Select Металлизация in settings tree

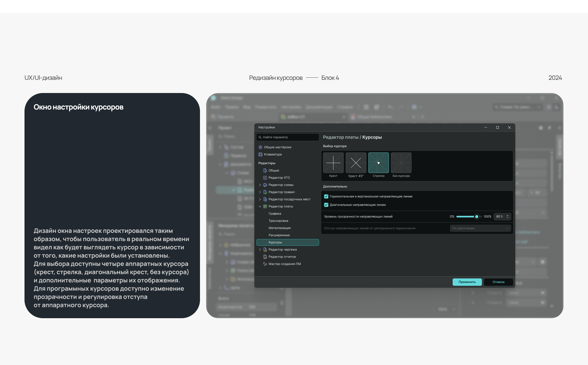(279, 228)
